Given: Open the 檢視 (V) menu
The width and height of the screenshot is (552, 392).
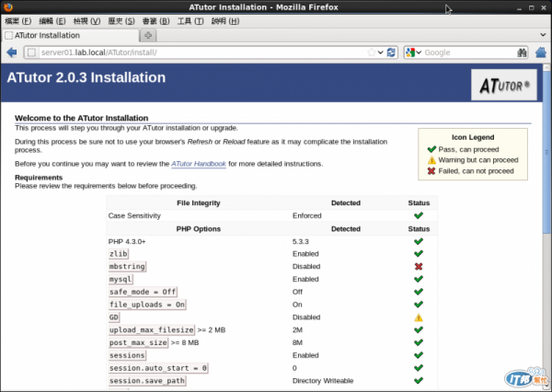Looking at the screenshot, I should [86, 21].
